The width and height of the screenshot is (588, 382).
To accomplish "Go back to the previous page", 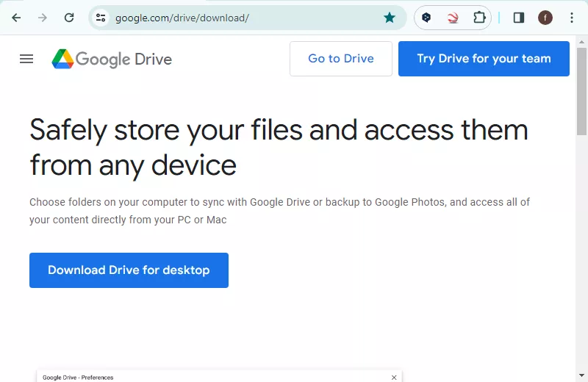I will (16, 18).
